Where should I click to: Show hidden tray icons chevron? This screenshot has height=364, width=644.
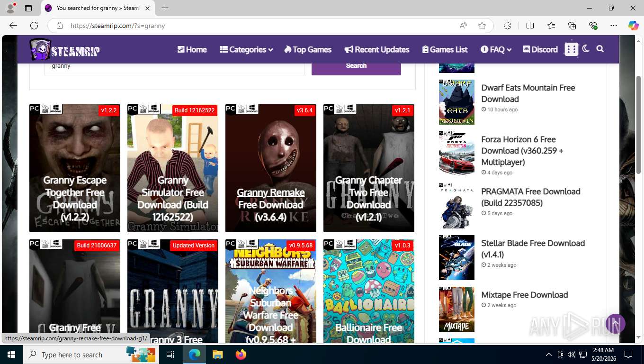click(x=549, y=355)
